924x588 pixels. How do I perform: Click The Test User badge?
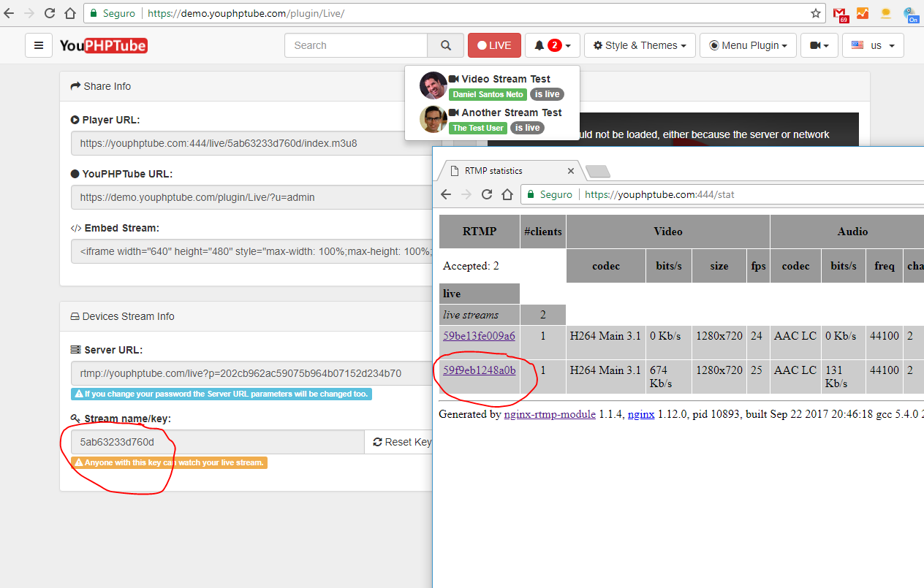(x=477, y=128)
